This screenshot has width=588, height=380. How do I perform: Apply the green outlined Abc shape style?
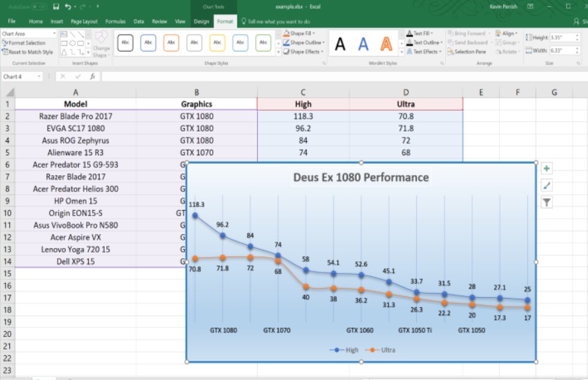pyautogui.click(x=263, y=42)
